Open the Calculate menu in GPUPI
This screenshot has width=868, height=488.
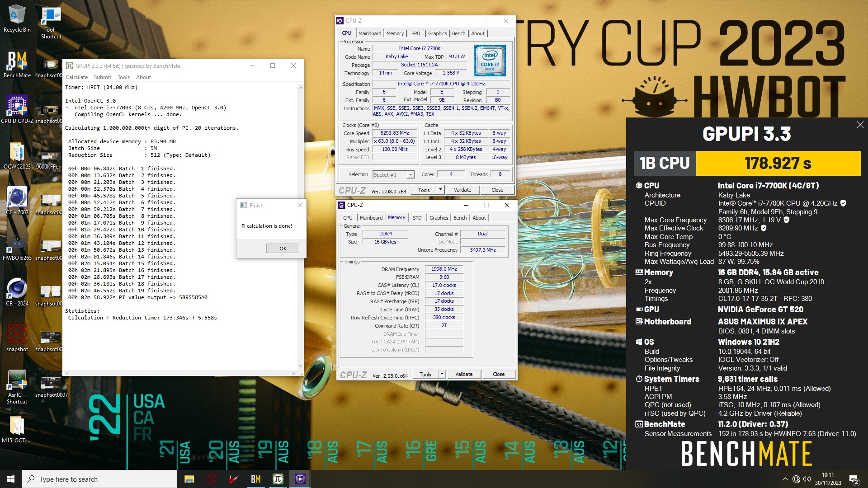pyautogui.click(x=76, y=77)
